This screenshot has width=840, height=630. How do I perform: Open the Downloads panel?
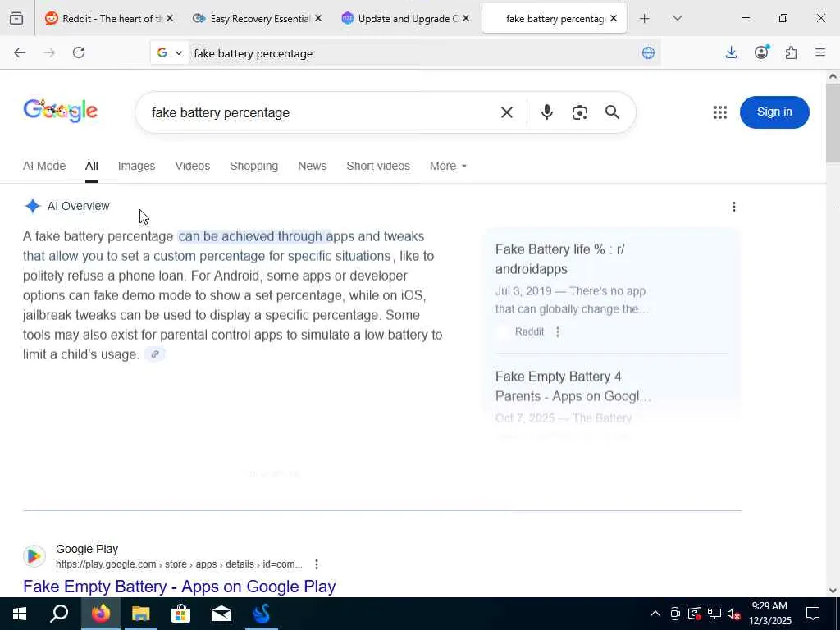click(x=731, y=52)
